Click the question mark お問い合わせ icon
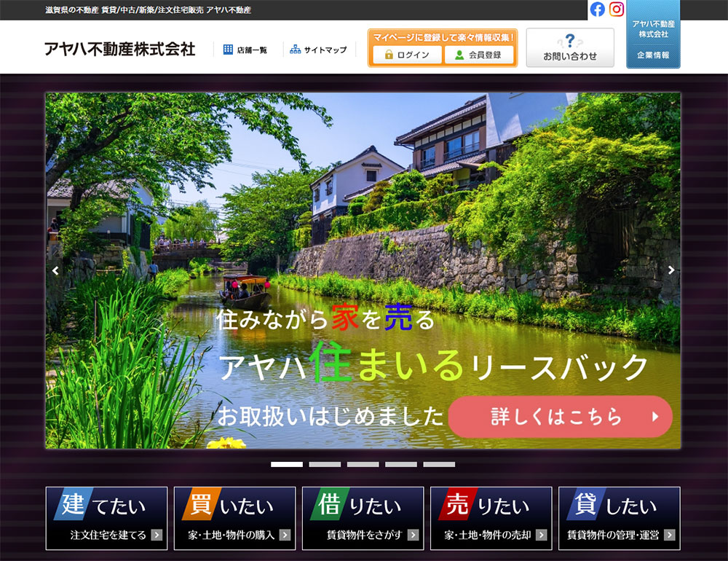This screenshot has width=728, height=561. (570, 42)
